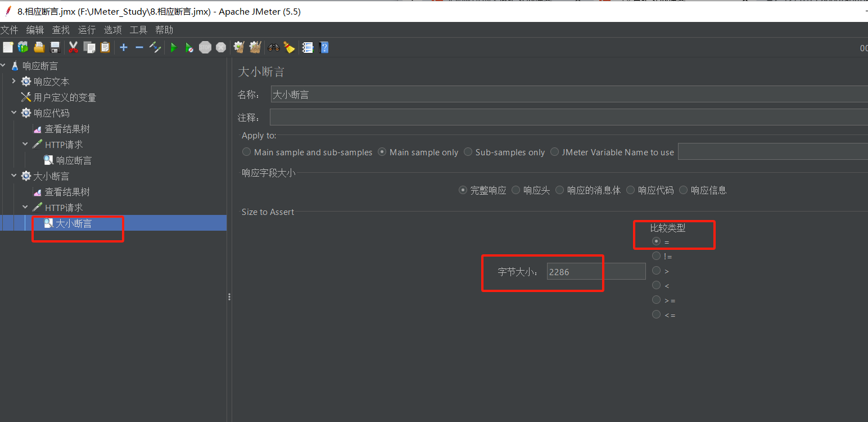Clear all results with double broom icon
Image resolution: width=868 pixels, height=422 pixels.
pos(255,48)
